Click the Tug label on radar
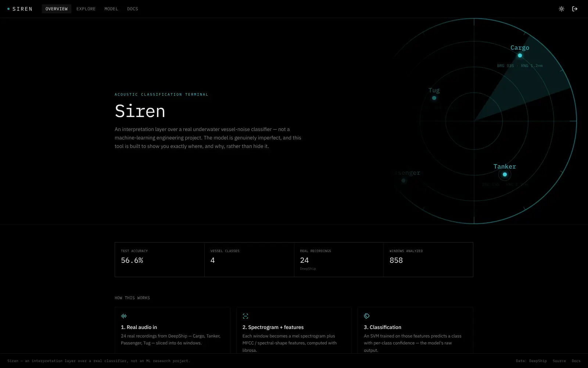 [434, 90]
